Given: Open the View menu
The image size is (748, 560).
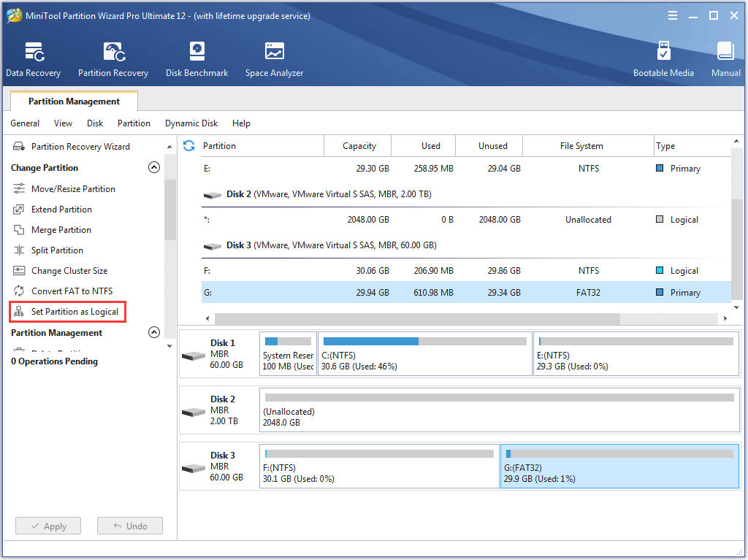Looking at the screenshot, I should pyautogui.click(x=63, y=123).
